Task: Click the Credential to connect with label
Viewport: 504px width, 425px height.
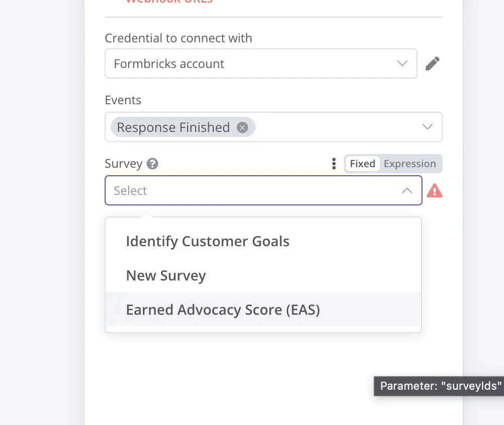Action: (x=178, y=38)
